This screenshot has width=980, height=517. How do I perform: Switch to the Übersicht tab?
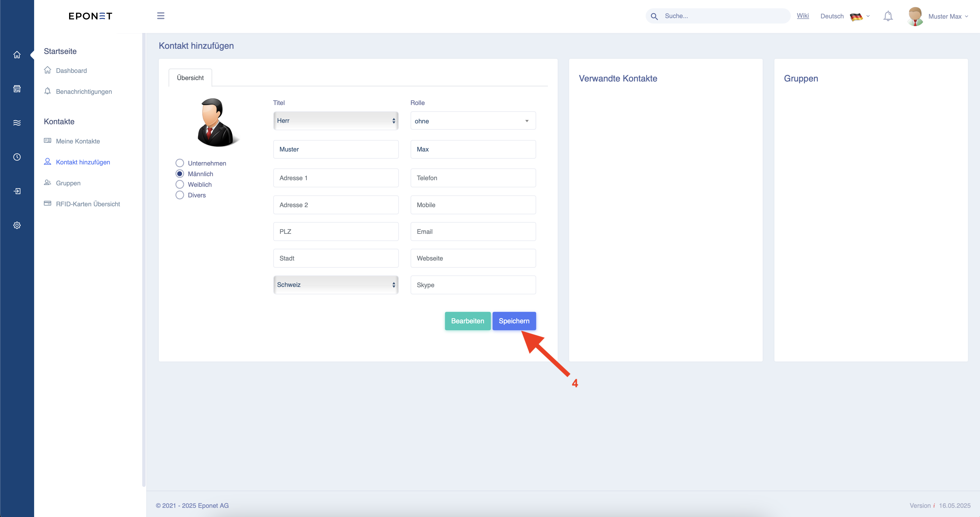tap(190, 78)
